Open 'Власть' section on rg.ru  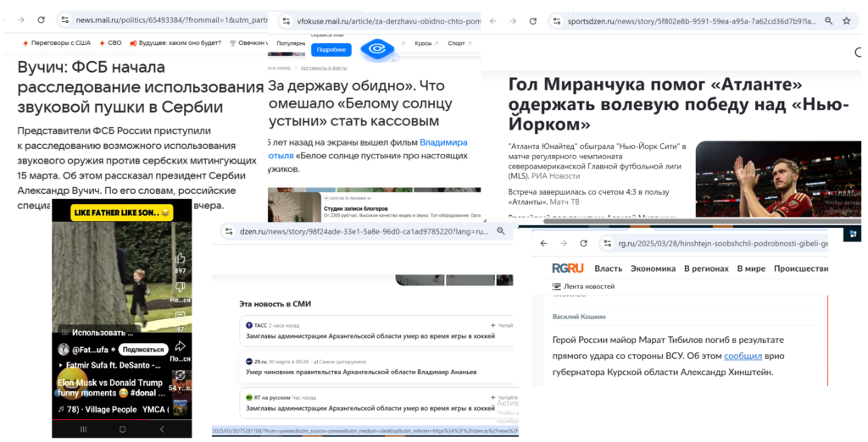(x=609, y=268)
